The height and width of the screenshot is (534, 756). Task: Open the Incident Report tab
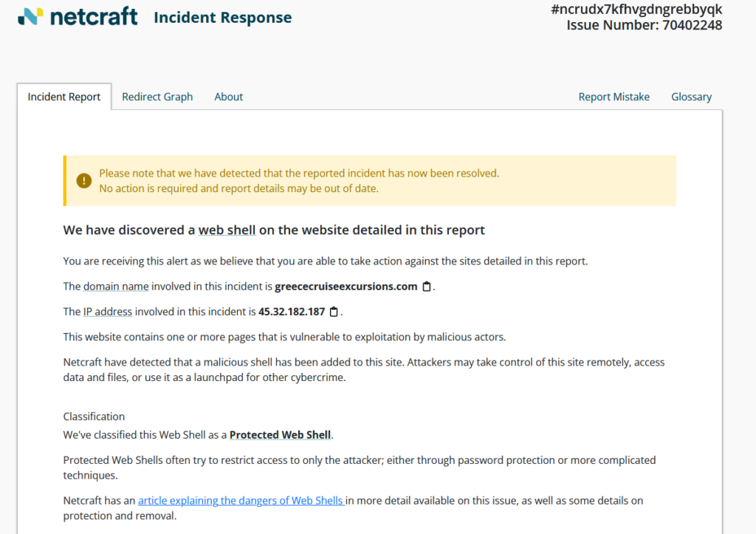click(64, 97)
